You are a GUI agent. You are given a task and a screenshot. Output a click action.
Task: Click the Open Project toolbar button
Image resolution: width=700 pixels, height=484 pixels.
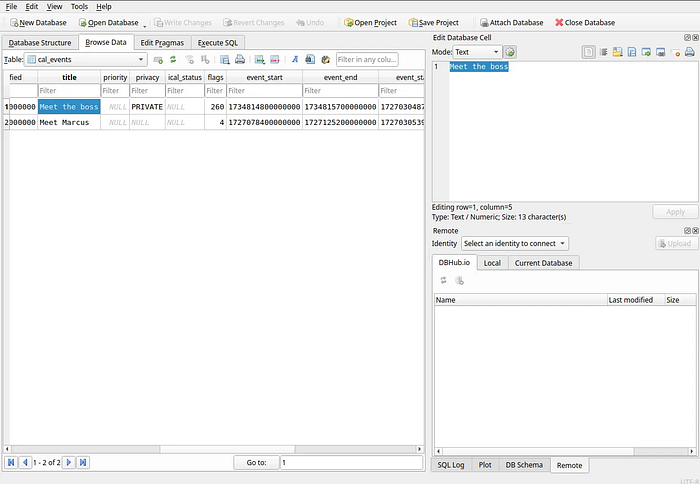click(x=370, y=22)
